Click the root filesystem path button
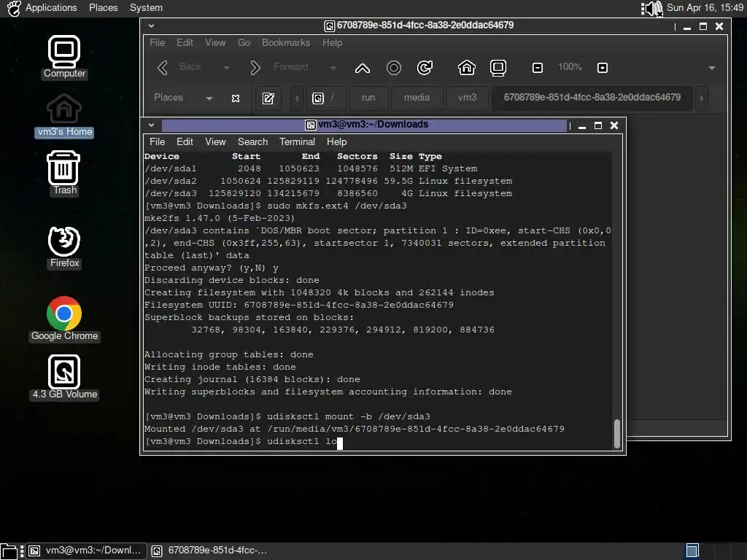This screenshot has height=560, width=747. click(325, 98)
